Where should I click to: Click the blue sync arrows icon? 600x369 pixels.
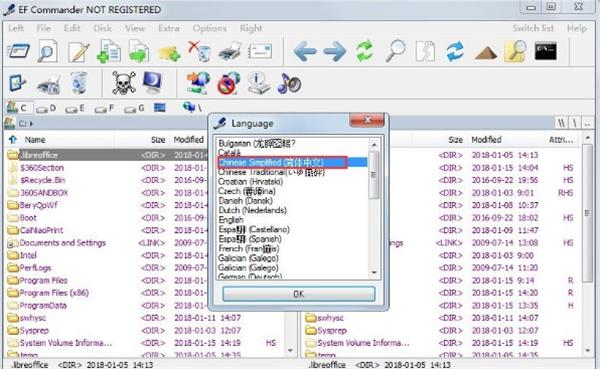pyautogui.click(x=455, y=51)
